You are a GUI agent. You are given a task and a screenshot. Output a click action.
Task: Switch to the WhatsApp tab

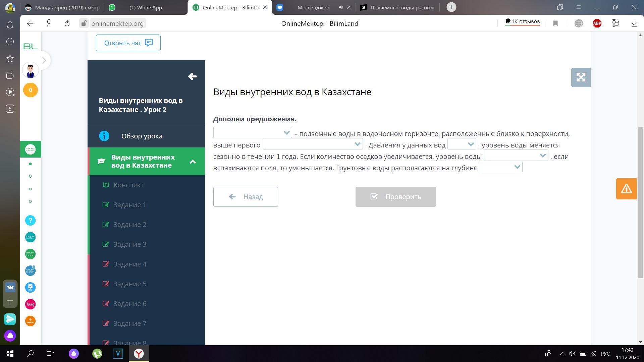click(145, 7)
